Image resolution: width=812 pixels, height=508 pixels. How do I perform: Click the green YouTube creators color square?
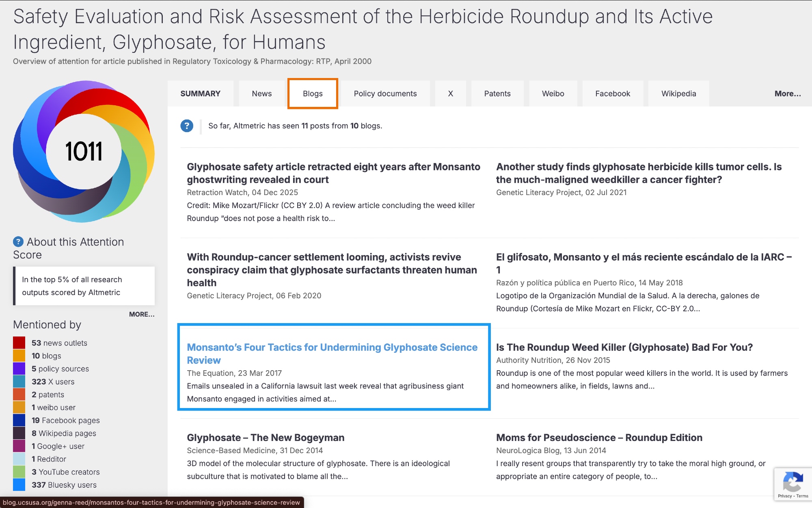[x=19, y=472]
